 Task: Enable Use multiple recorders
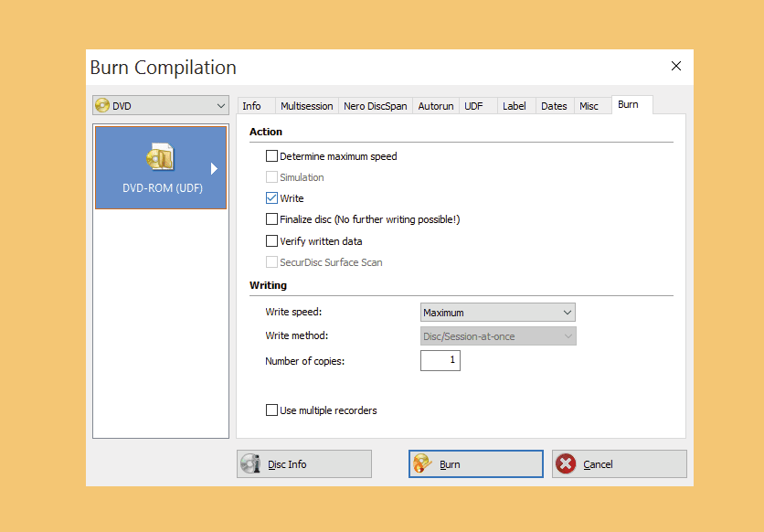[x=271, y=410]
